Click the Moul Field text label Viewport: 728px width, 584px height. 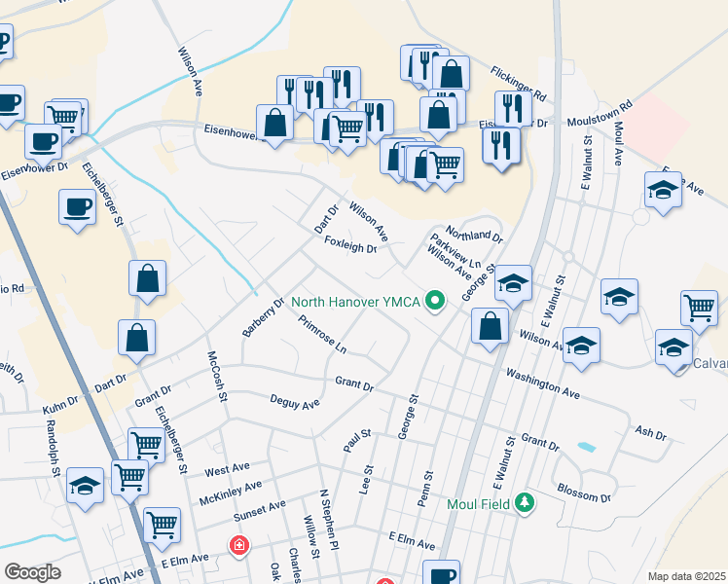tap(478, 504)
